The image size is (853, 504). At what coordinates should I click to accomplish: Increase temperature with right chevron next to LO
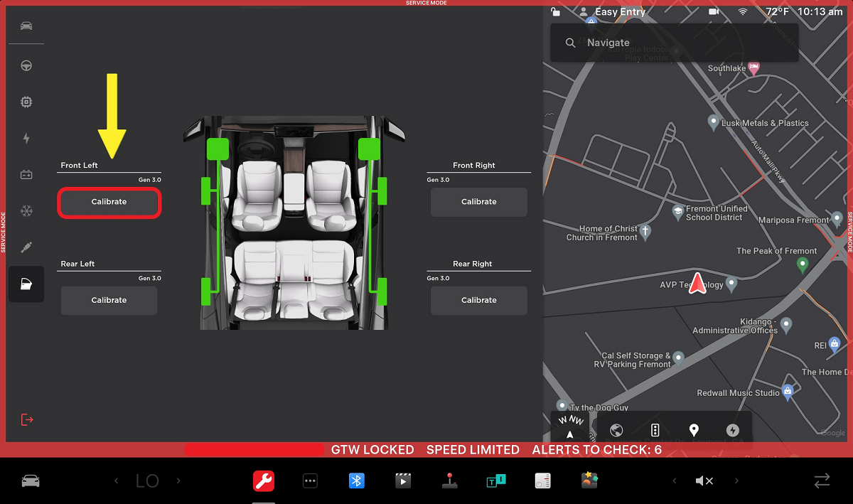178,481
